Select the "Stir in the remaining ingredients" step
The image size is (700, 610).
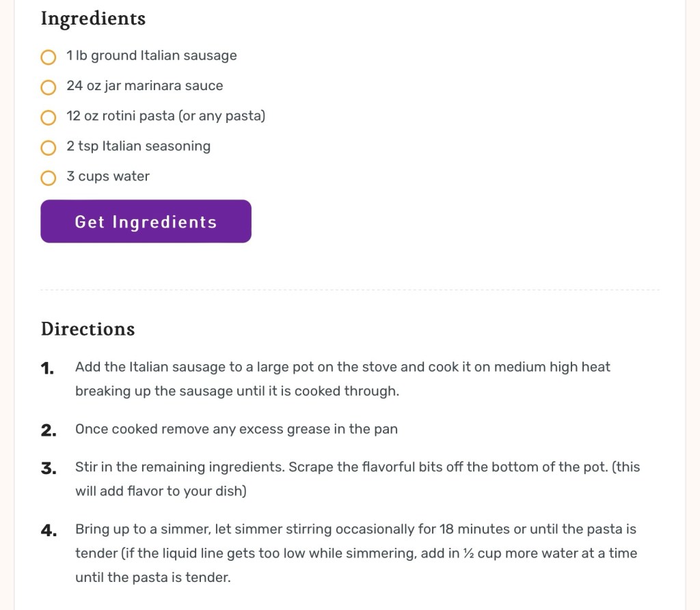tap(357, 479)
